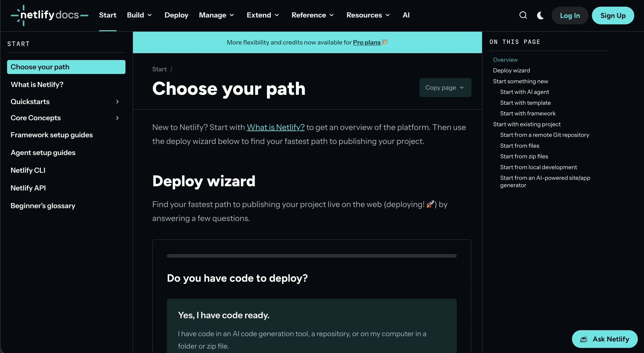644x353 pixels.
Task: Click the Ask Netlify chatbot icon
Action: 584,339
